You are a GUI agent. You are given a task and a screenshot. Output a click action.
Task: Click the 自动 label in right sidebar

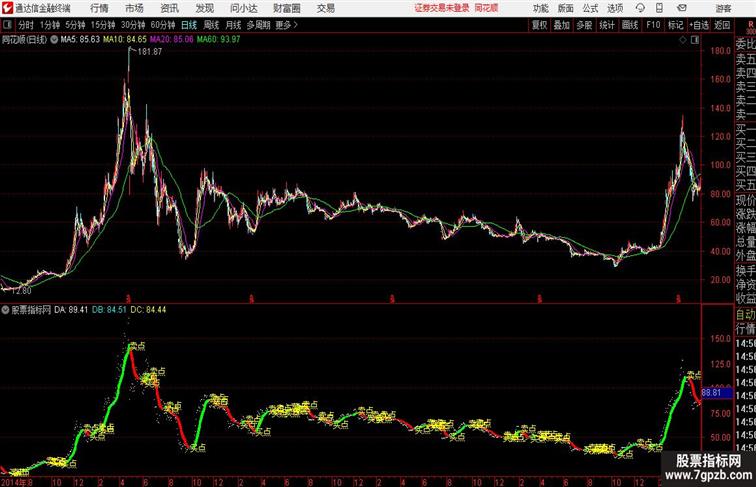tap(745, 314)
